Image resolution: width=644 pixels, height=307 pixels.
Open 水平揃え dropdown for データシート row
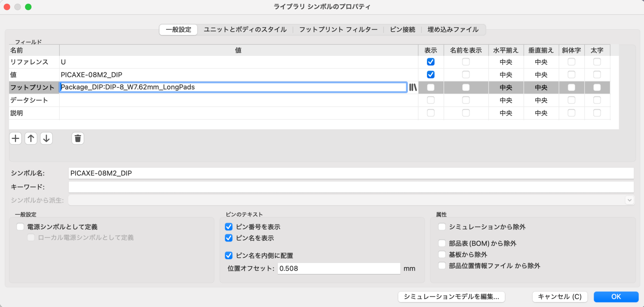click(506, 100)
